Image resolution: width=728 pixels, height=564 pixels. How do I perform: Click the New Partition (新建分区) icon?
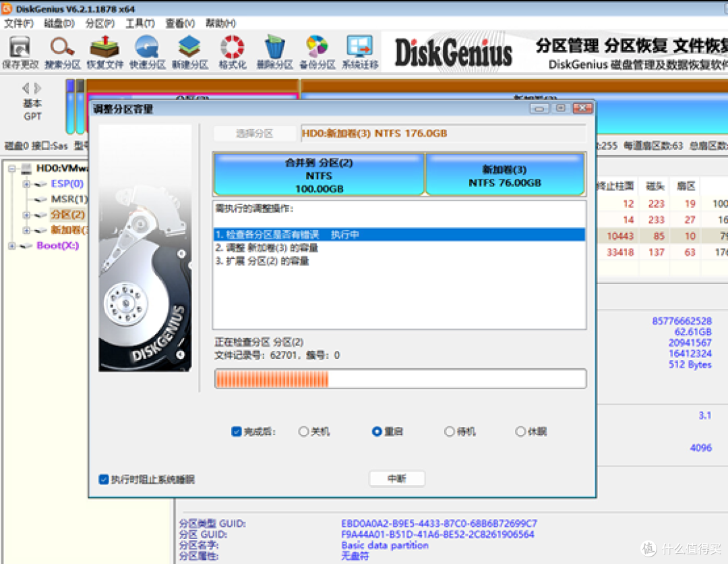tap(190, 52)
